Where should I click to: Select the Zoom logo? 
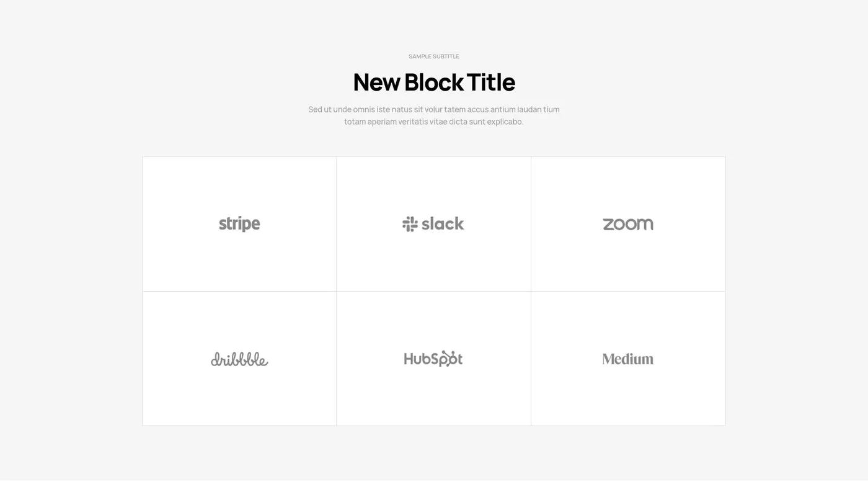[x=627, y=224]
